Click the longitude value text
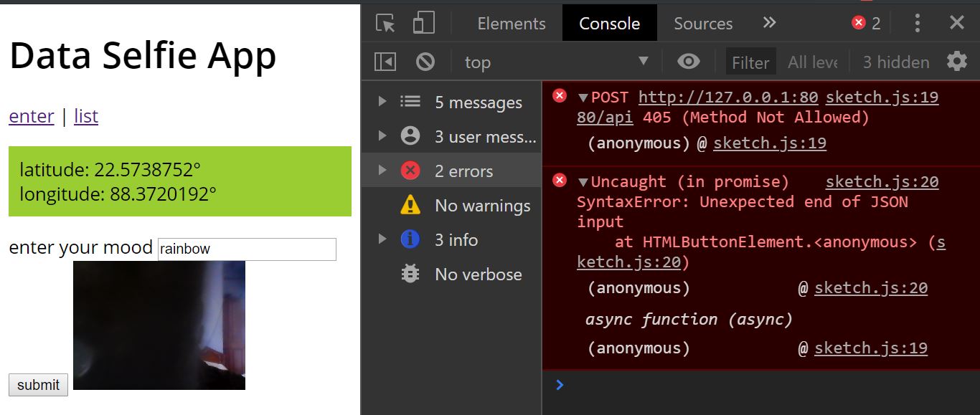 (x=163, y=194)
